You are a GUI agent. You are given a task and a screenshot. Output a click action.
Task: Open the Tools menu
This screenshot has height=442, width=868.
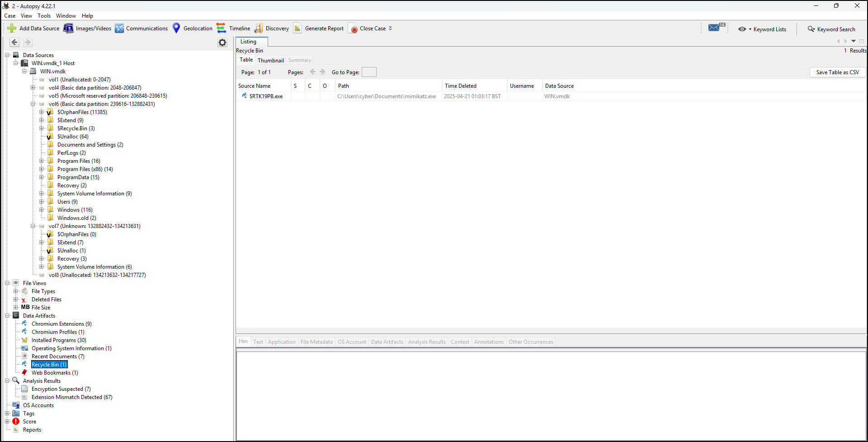[44, 16]
